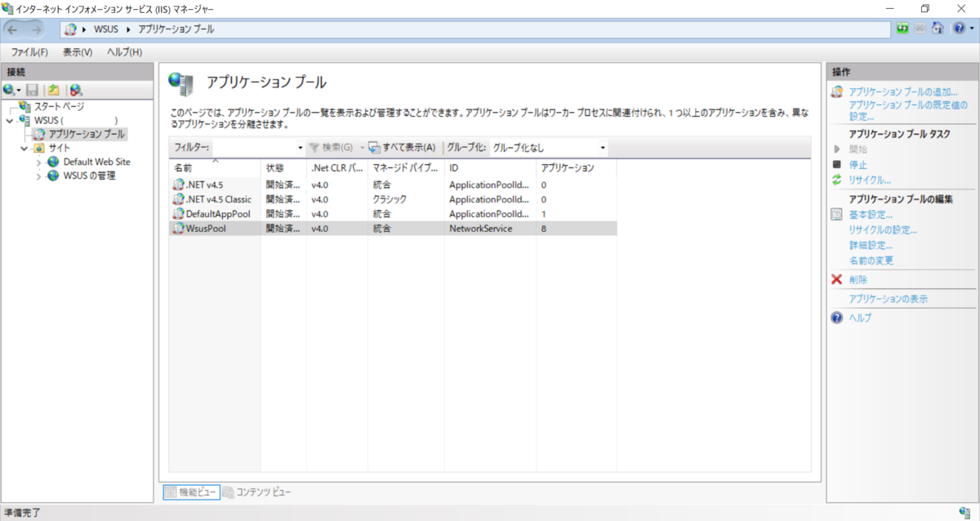
Task: Click アプリケーション プールの追加 link
Action: [x=904, y=92]
